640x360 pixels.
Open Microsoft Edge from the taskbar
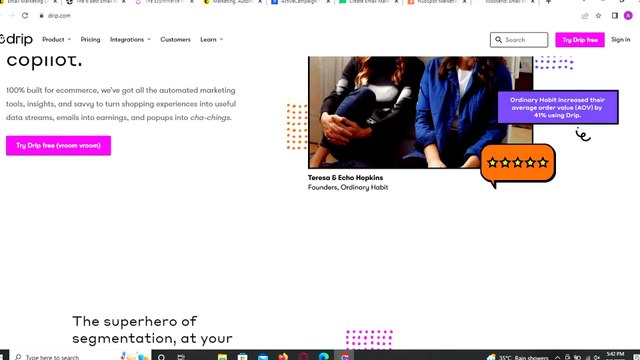[x=324, y=357]
